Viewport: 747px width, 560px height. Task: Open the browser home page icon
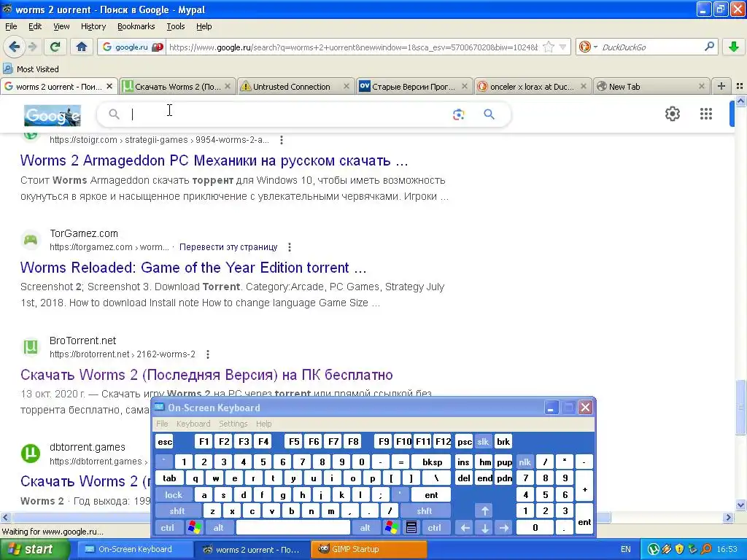pyautogui.click(x=82, y=47)
